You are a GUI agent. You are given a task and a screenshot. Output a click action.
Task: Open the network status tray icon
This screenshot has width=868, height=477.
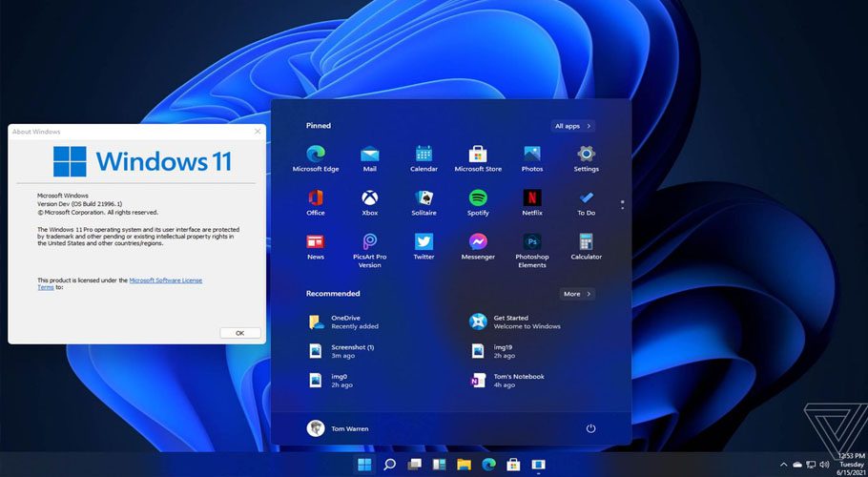coord(811,465)
